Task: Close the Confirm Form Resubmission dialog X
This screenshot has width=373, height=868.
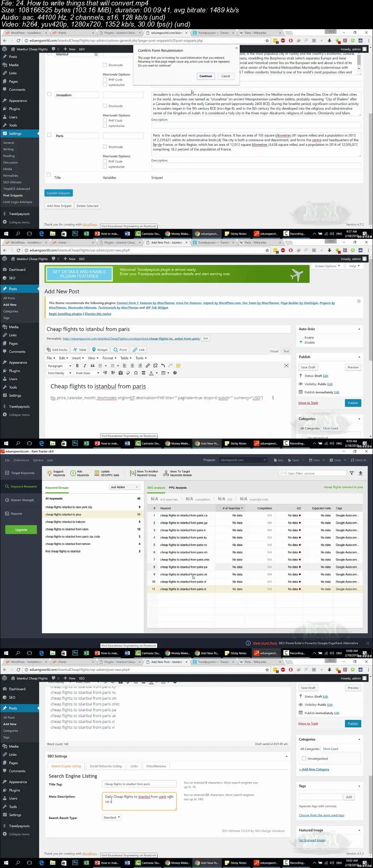Action: coord(236,48)
